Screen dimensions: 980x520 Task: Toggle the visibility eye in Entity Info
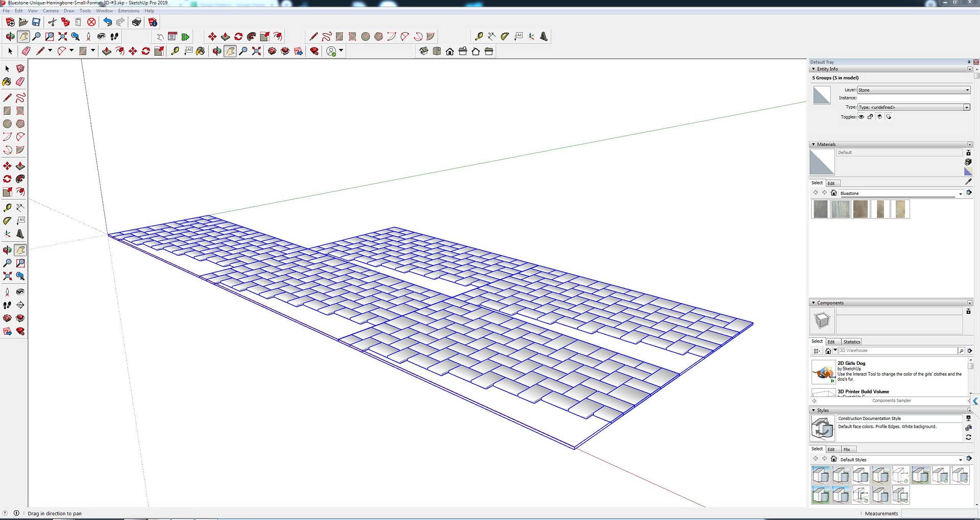[861, 117]
